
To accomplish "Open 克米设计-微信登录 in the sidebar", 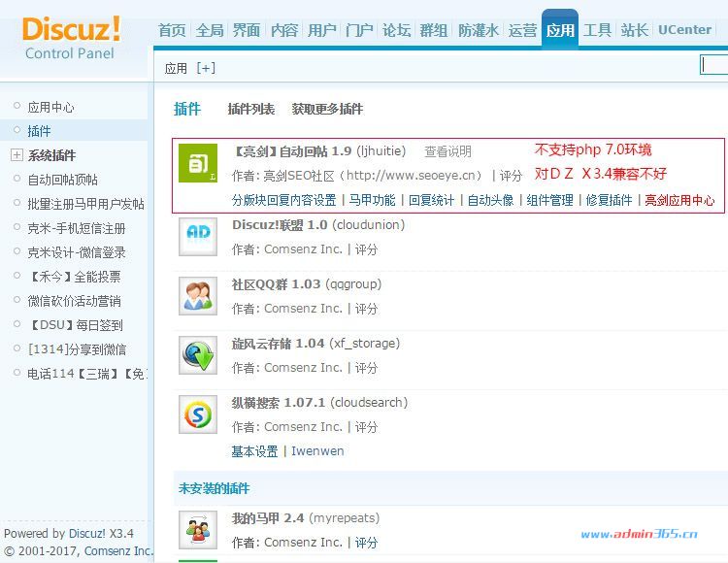I will (77, 252).
